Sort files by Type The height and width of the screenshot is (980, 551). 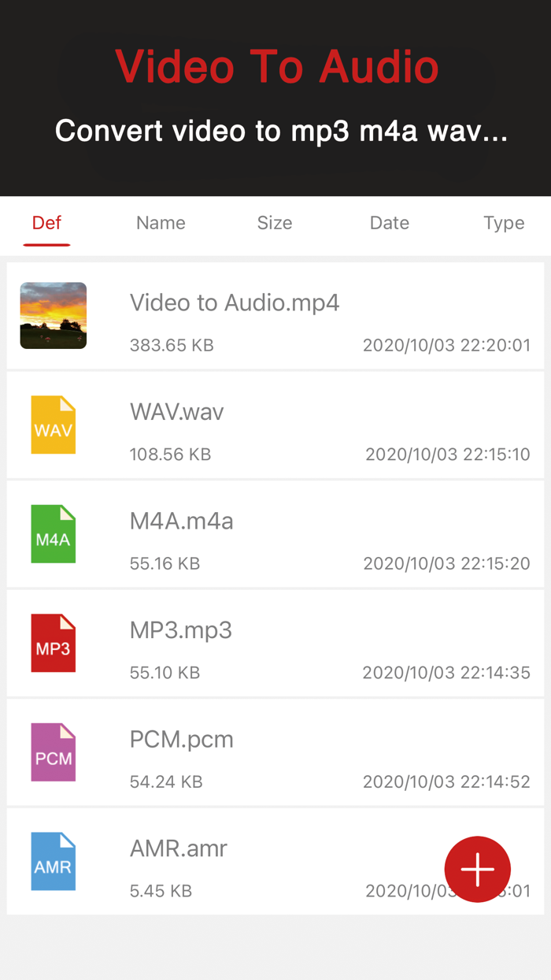(503, 223)
